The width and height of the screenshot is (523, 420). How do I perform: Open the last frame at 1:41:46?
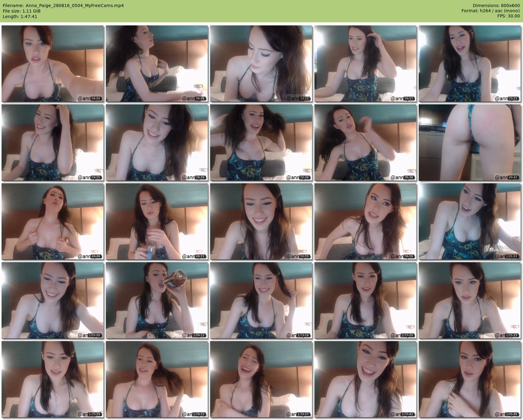[x=470, y=379]
